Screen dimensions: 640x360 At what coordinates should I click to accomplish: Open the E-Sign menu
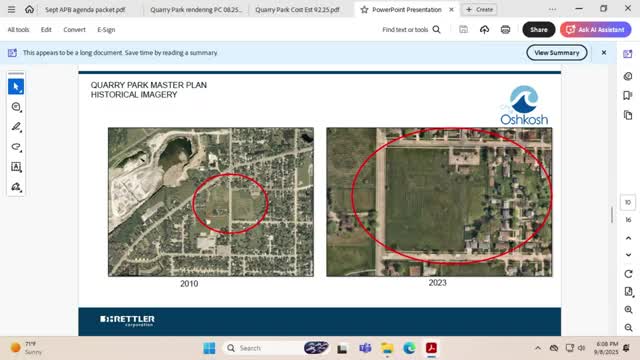[106, 30]
